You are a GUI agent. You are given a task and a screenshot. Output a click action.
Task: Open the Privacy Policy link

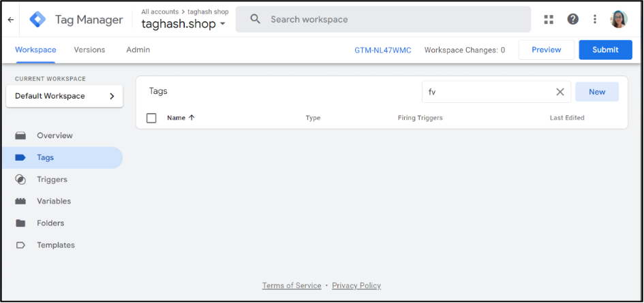point(356,285)
